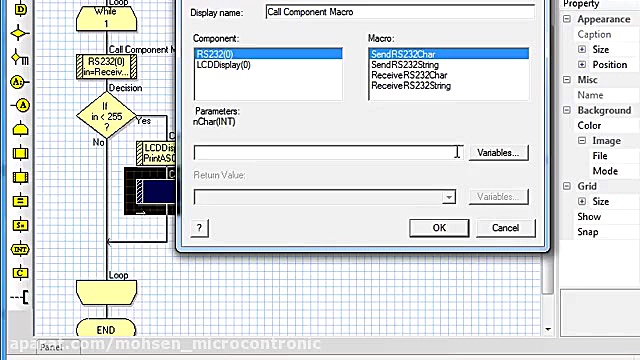640x360 pixels.
Task: Select the Decision diamond toolbox icon
Action: tap(20, 33)
